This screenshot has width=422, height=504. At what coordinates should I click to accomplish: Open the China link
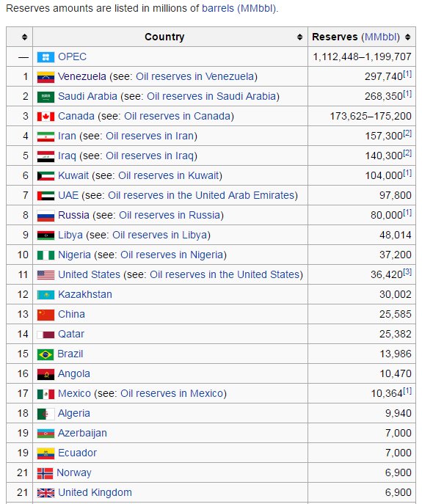click(71, 314)
